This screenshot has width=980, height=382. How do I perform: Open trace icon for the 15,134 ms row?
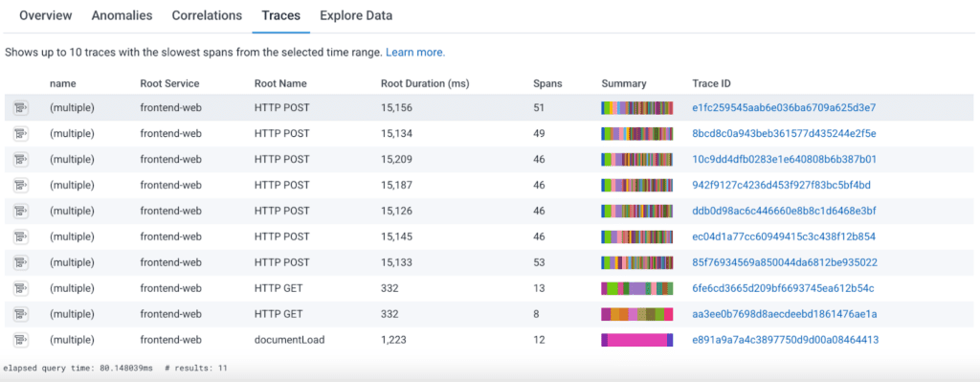20,134
